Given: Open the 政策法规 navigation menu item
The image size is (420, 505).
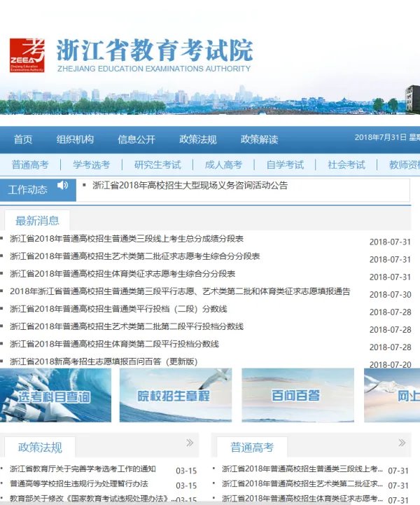Looking at the screenshot, I should pyautogui.click(x=198, y=139).
